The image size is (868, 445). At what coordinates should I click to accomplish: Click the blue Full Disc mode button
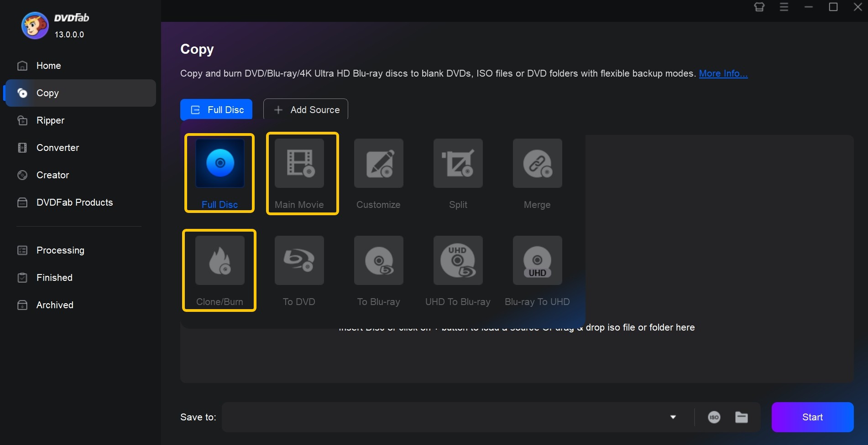click(x=216, y=109)
